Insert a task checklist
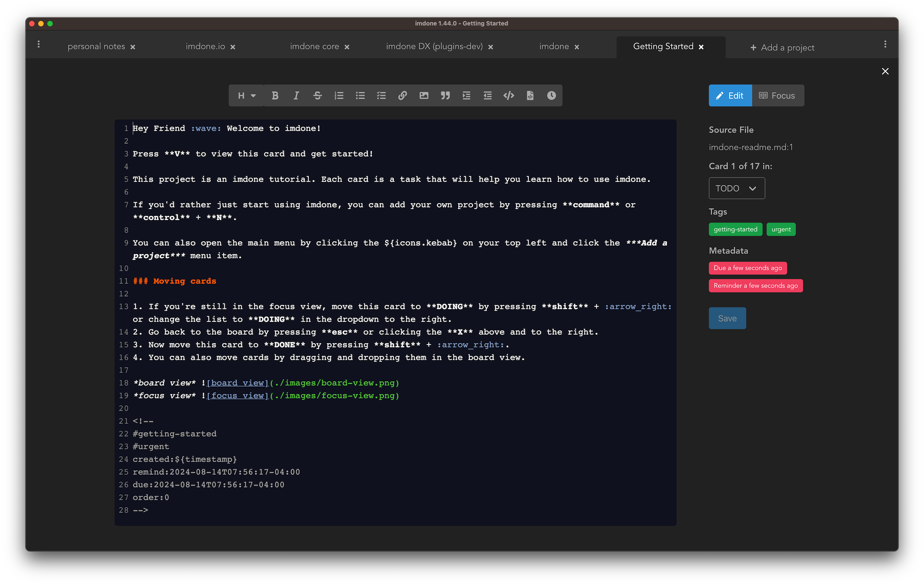Screen dimensions: 924x585 click(382, 95)
